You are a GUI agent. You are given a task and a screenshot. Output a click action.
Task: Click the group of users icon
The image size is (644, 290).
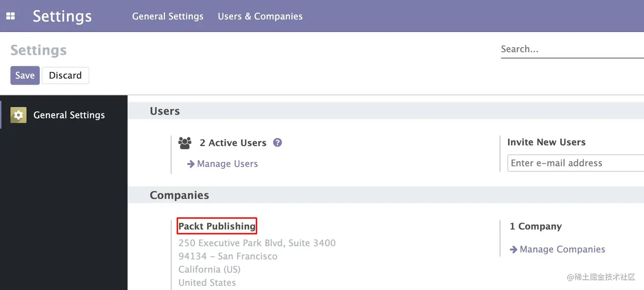(x=184, y=143)
